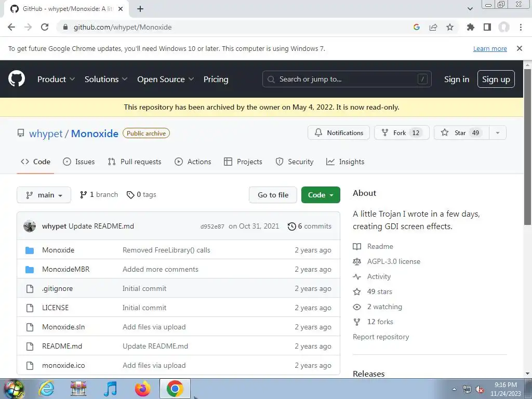Open the Windows Start orb
The width and height of the screenshot is (532, 399).
tap(14, 389)
